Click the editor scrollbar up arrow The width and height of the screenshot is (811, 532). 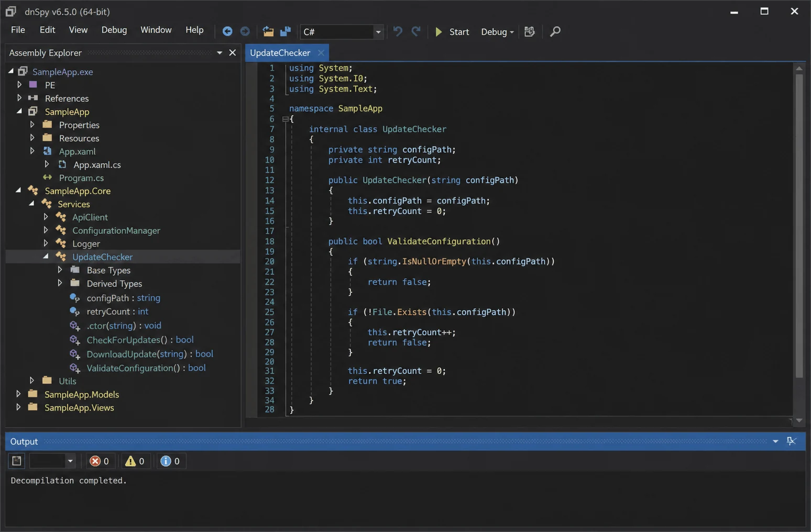[799, 68]
